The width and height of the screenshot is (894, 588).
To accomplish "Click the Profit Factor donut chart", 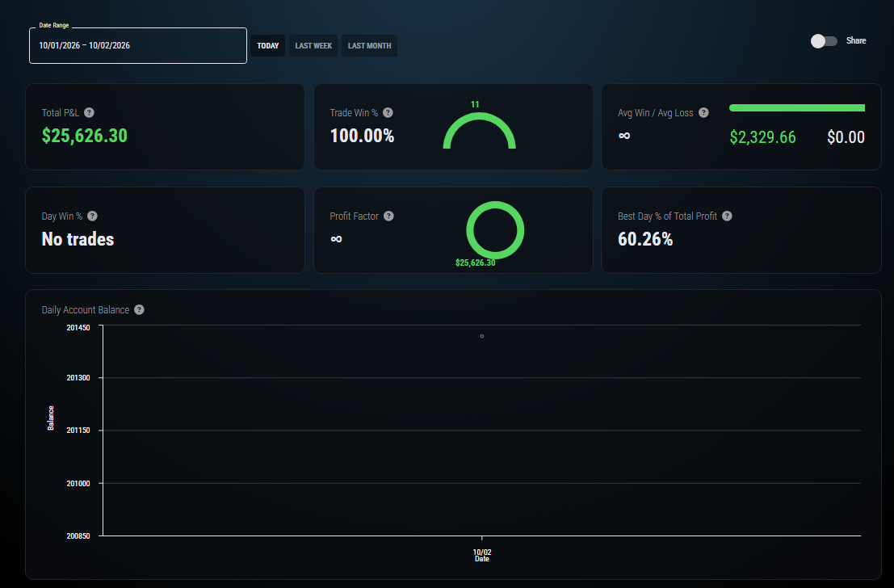I will (x=495, y=230).
